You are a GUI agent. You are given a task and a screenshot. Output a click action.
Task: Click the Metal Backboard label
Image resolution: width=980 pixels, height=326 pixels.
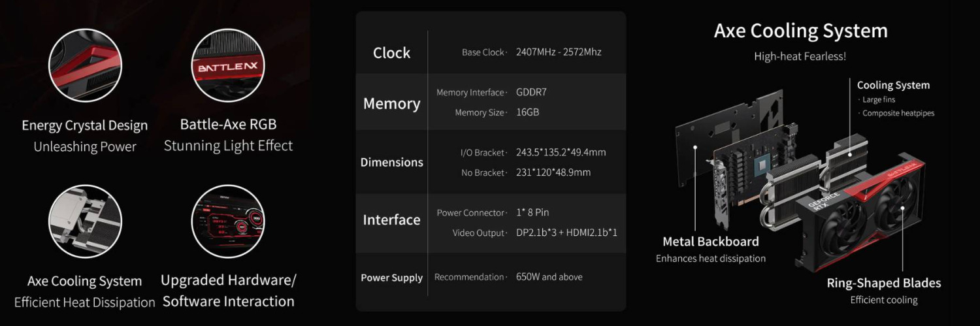coord(710,242)
